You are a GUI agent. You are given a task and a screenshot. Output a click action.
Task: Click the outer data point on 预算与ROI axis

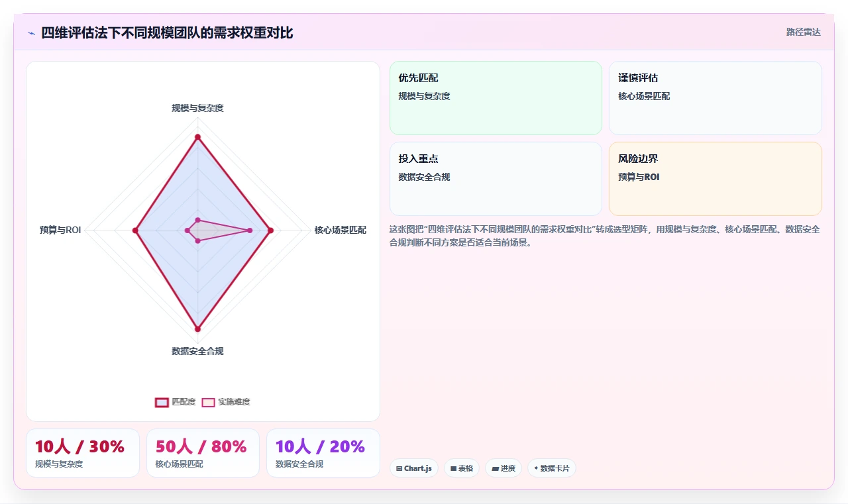[135, 230]
